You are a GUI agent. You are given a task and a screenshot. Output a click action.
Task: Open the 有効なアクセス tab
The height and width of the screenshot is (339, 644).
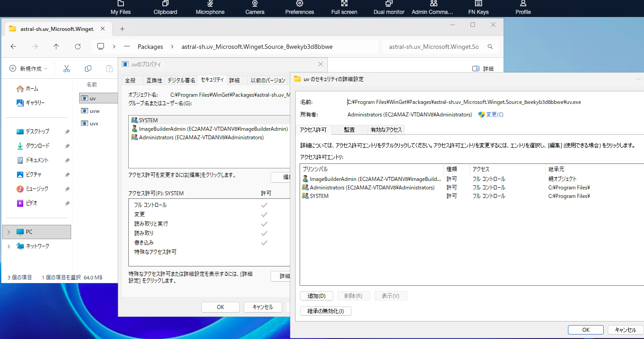(x=386, y=130)
